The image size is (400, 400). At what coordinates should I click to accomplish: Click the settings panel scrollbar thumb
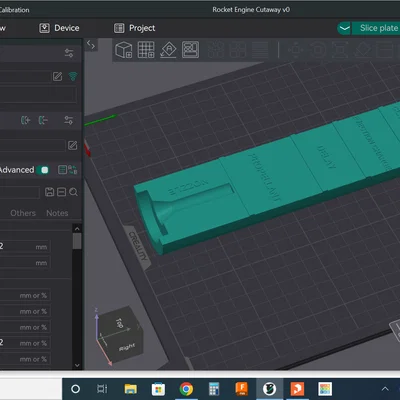[77, 241]
